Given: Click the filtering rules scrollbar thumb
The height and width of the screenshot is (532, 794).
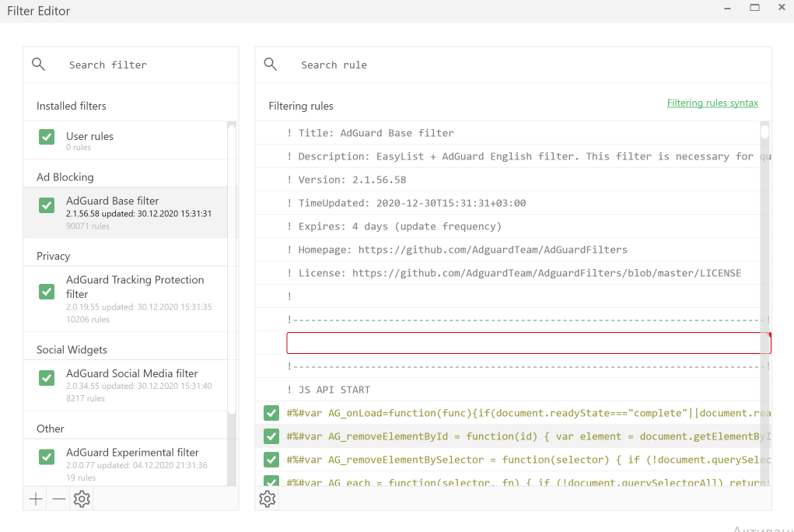Looking at the screenshot, I should click(x=764, y=131).
